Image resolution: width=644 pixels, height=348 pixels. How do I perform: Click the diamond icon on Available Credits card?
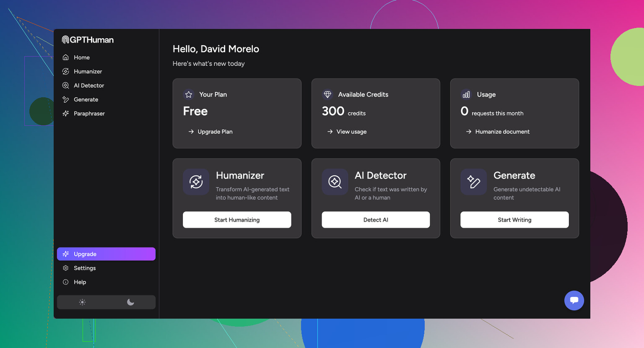point(327,94)
